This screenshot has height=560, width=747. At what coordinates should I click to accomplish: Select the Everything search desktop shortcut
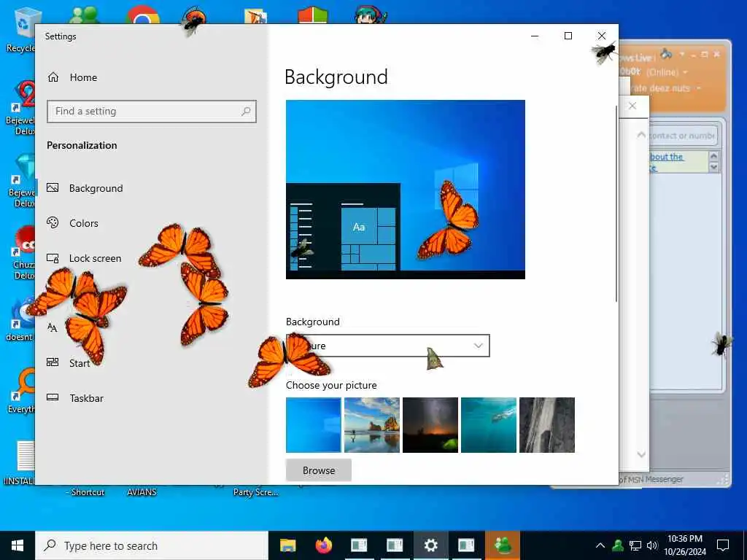pos(21,391)
